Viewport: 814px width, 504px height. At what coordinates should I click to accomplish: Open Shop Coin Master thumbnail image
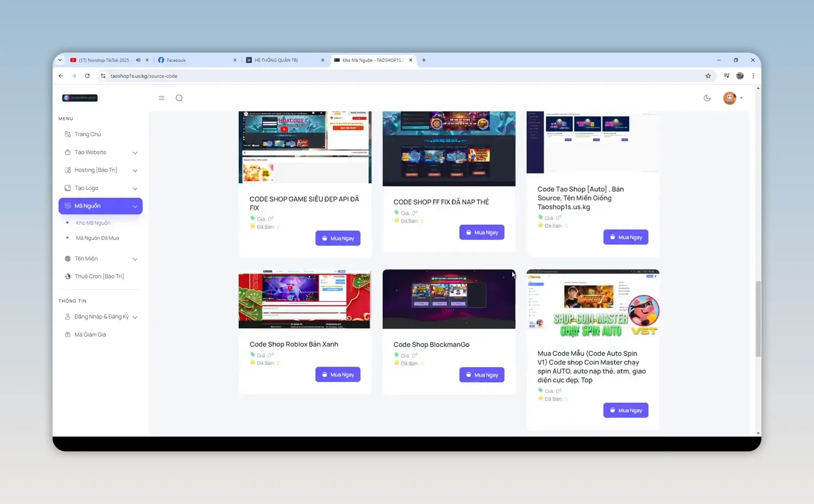click(593, 304)
